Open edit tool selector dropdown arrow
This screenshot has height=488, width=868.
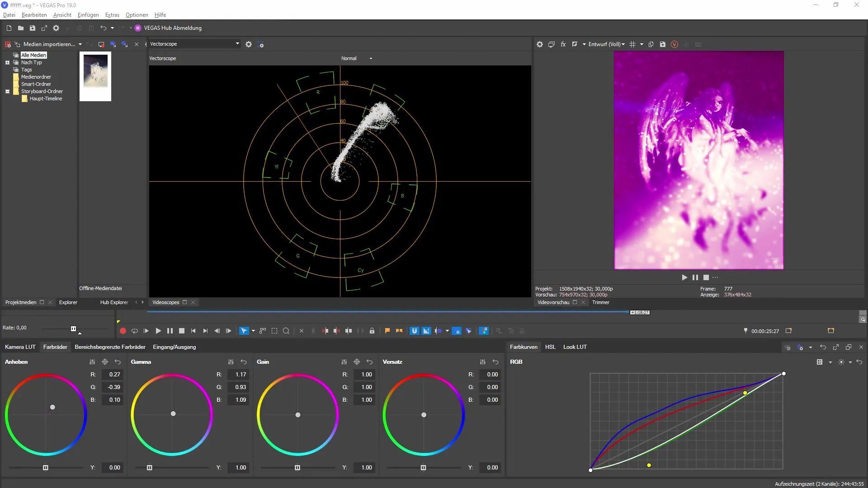click(x=253, y=331)
